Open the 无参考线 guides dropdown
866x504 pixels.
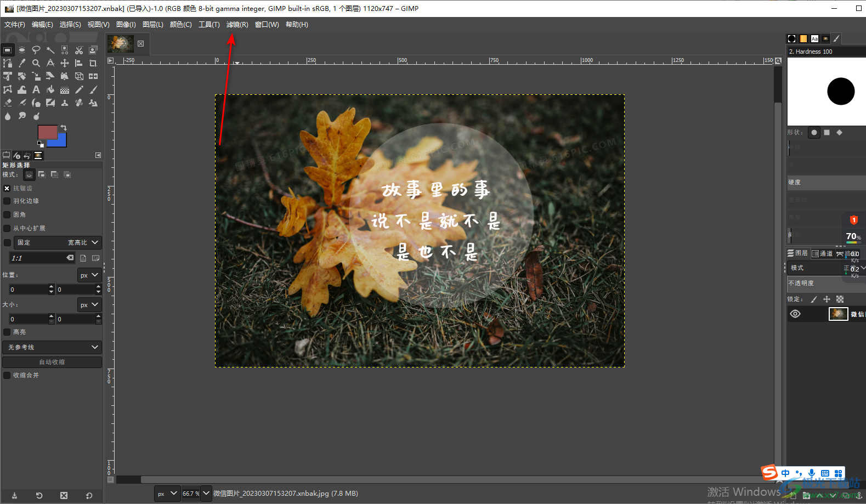tap(52, 347)
